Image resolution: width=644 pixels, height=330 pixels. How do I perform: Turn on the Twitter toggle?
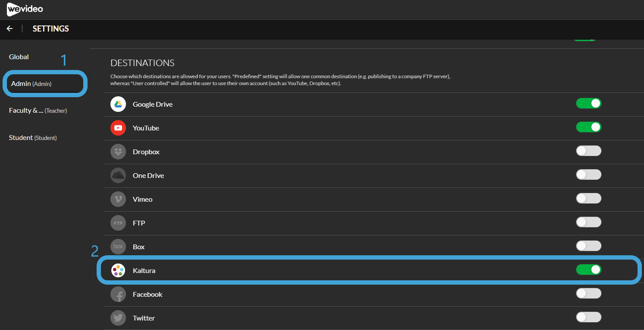[588, 317]
